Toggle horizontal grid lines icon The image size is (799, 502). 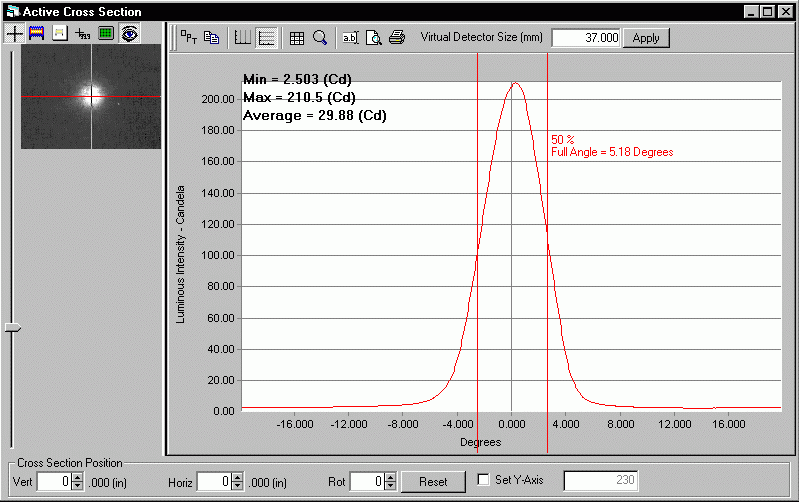267,38
